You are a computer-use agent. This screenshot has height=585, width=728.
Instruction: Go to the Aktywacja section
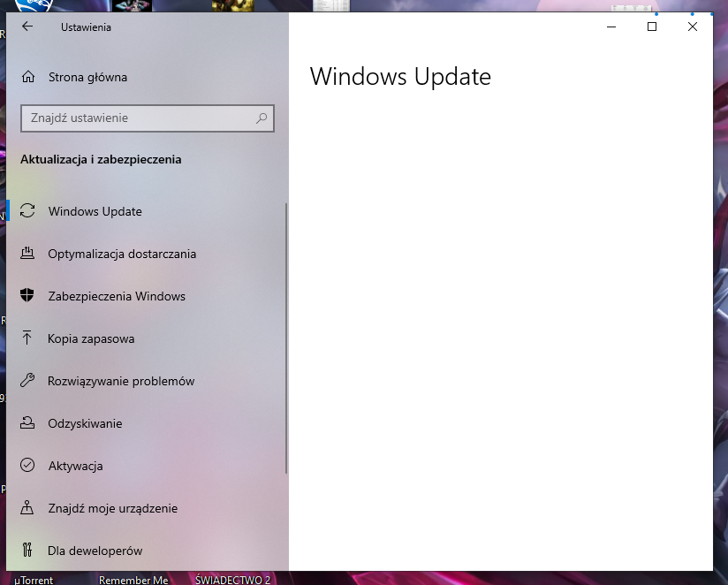[75, 466]
